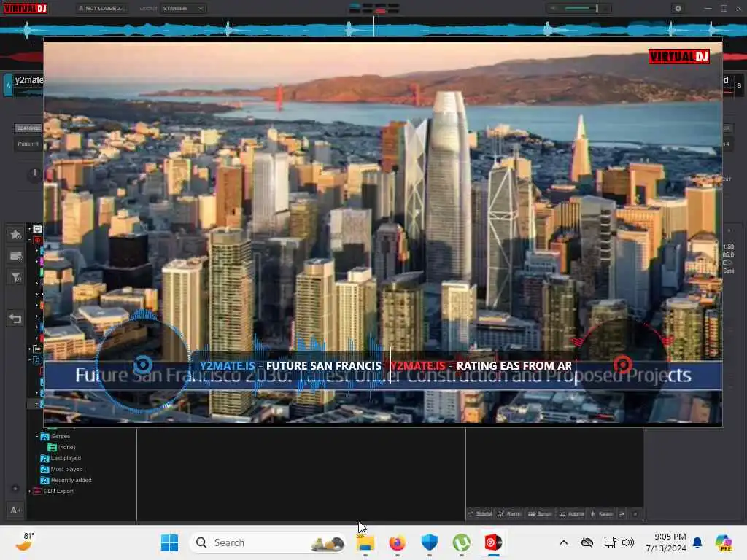Click the notification bell icon

click(x=697, y=542)
